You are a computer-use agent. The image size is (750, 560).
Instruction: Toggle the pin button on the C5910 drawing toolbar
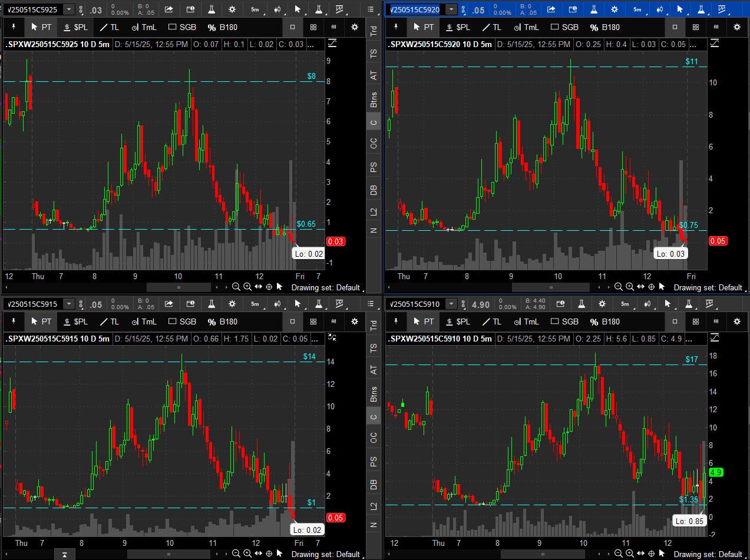(x=396, y=322)
